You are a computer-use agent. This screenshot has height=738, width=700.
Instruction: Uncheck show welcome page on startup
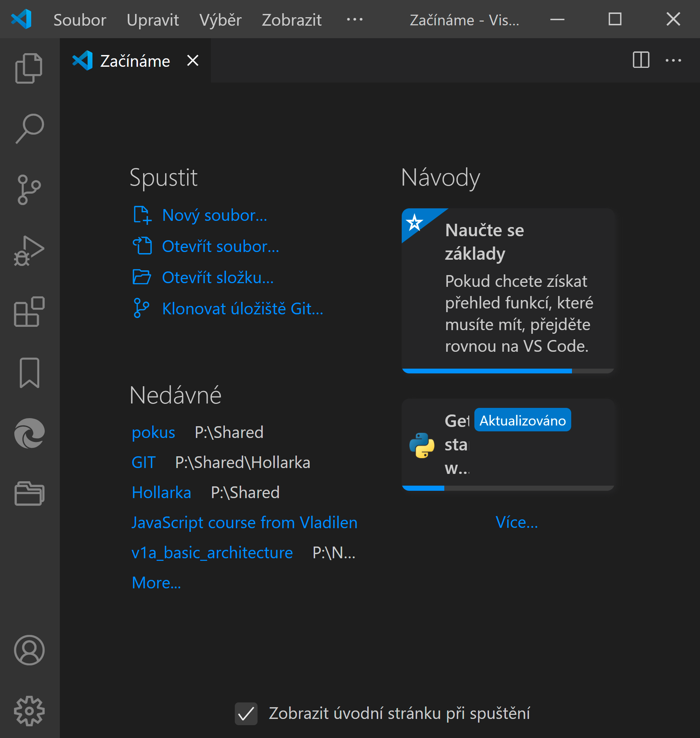pos(246,713)
